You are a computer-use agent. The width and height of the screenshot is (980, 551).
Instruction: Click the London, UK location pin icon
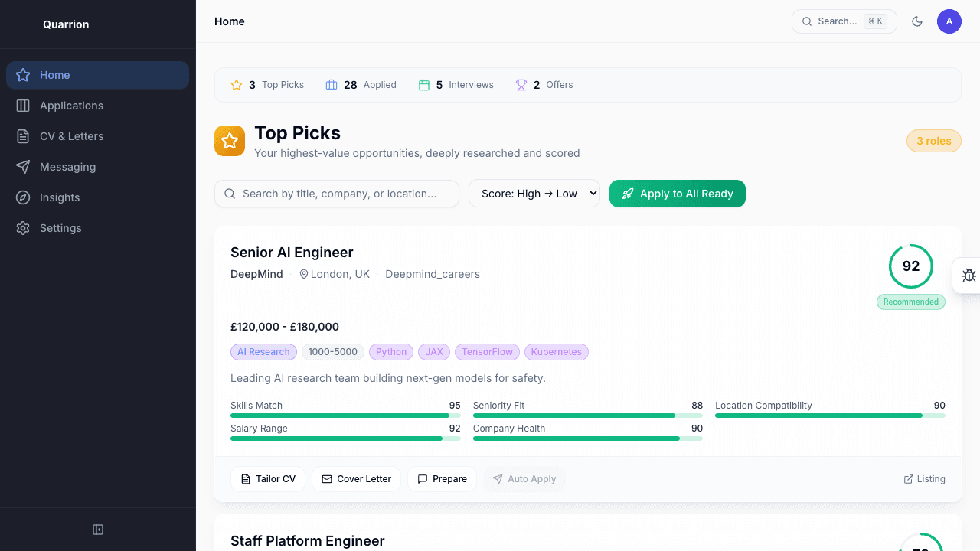304,274
